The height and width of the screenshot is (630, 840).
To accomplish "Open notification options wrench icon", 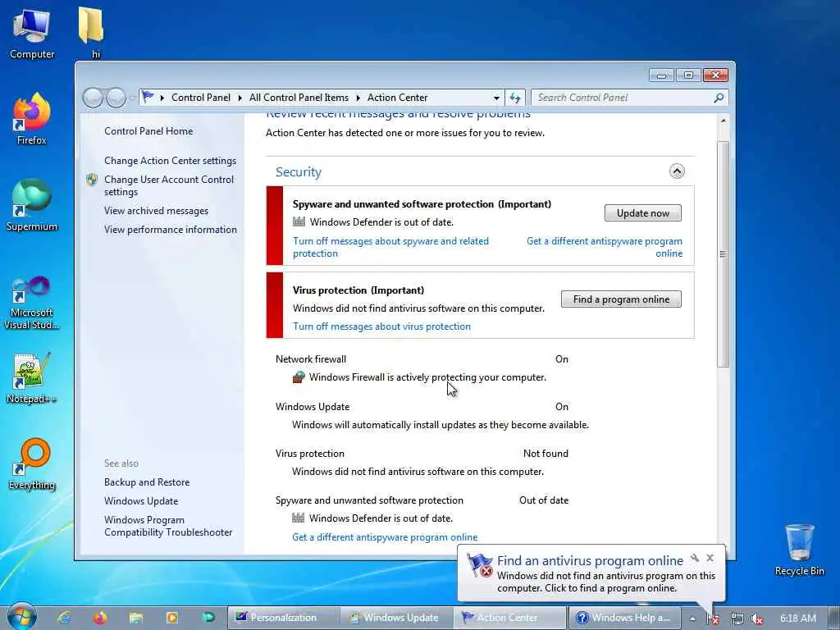I will (x=695, y=558).
